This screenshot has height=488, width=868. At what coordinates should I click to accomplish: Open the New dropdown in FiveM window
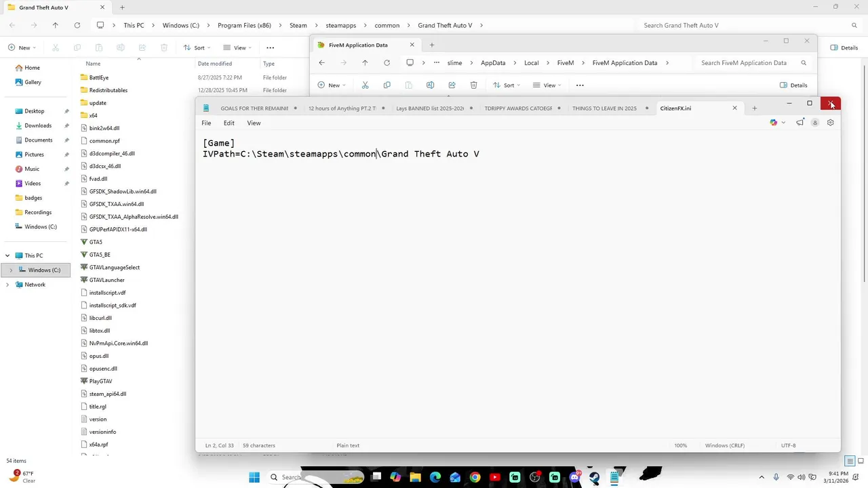tap(332, 85)
